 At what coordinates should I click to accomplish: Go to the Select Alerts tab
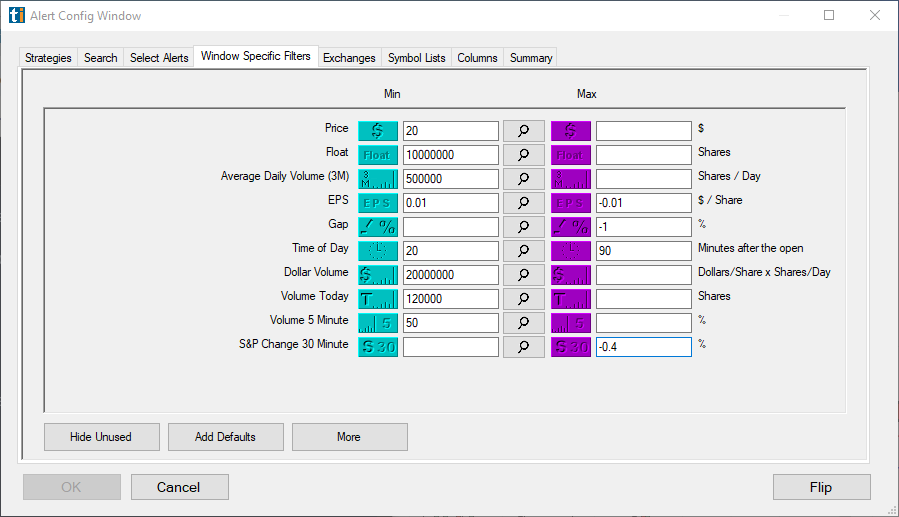[159, 58]
